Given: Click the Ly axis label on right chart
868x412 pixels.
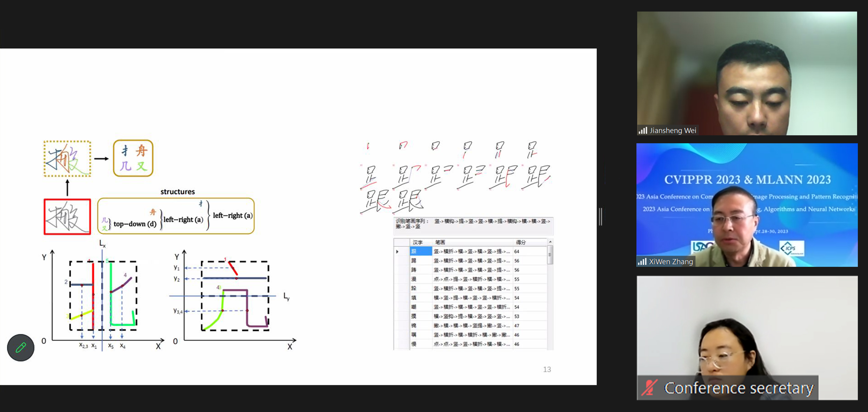Looking at the screenshot, I should tap(286, 296).
